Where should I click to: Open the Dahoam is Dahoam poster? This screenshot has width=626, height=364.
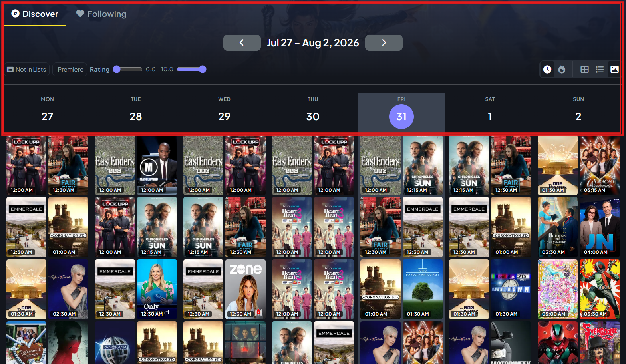(x=26, y=343)
